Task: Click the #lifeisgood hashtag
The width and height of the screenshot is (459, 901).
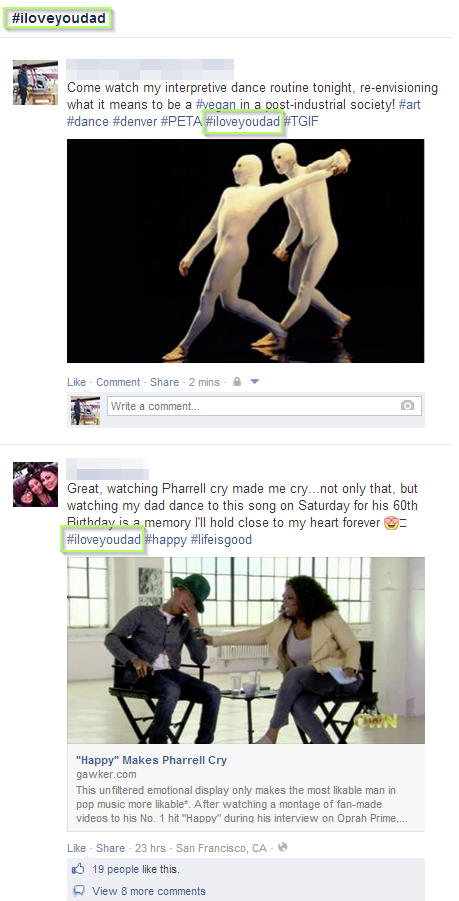Action: (221, 540)
